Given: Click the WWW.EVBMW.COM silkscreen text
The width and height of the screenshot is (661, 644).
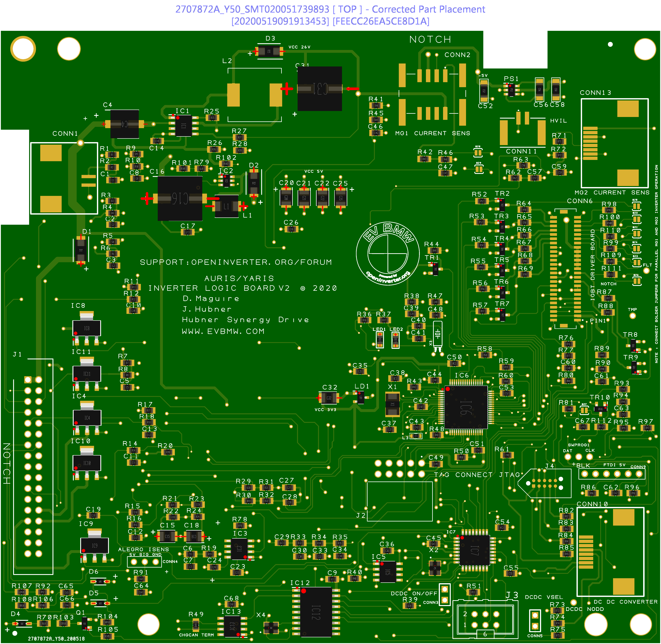Looking at the screenshot, I should (x=223, y=331).
